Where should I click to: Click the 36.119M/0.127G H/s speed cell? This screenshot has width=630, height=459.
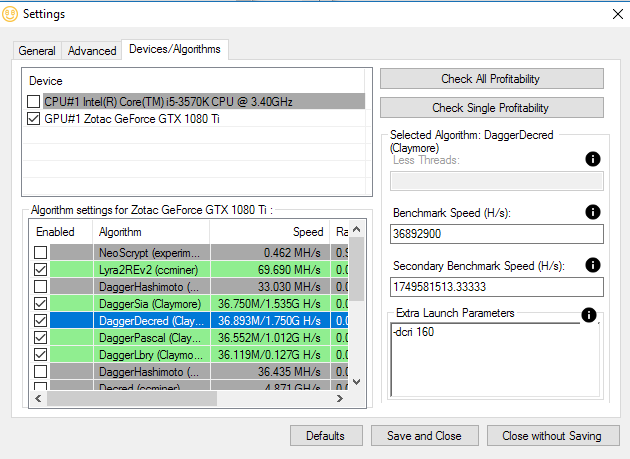pos(270,354)
